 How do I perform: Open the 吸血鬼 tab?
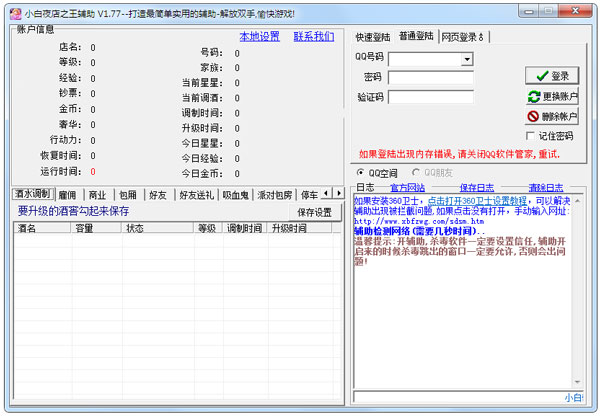click(236, 195)
